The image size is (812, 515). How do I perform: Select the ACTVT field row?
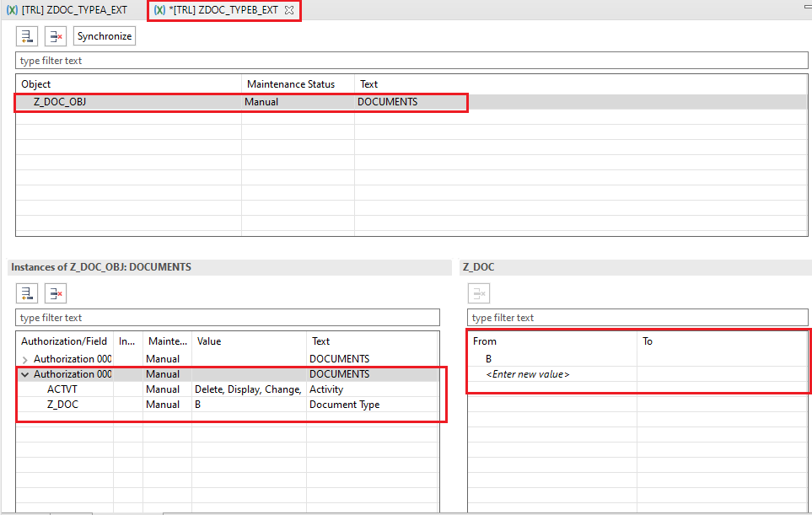coord(59,389)
